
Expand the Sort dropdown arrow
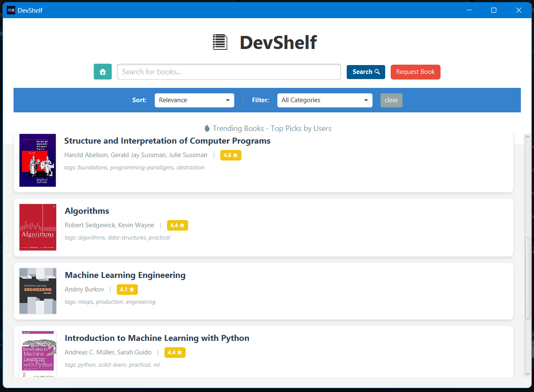pos(228,100)
